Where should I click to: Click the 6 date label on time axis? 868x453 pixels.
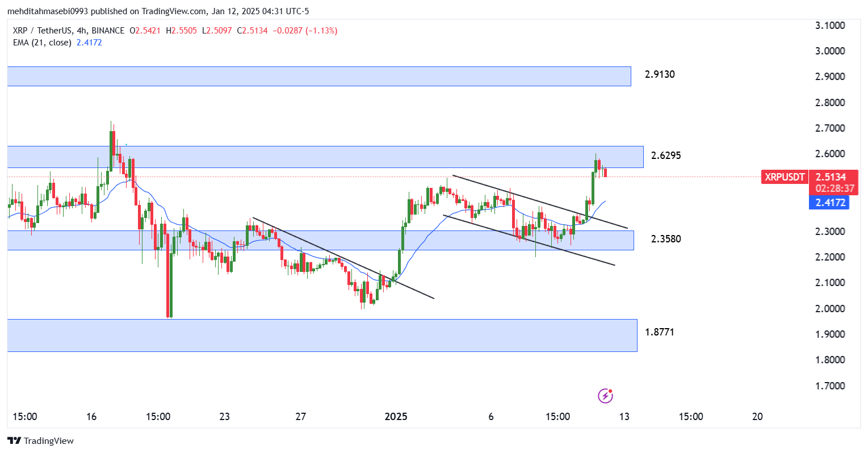tap(491, 417)
